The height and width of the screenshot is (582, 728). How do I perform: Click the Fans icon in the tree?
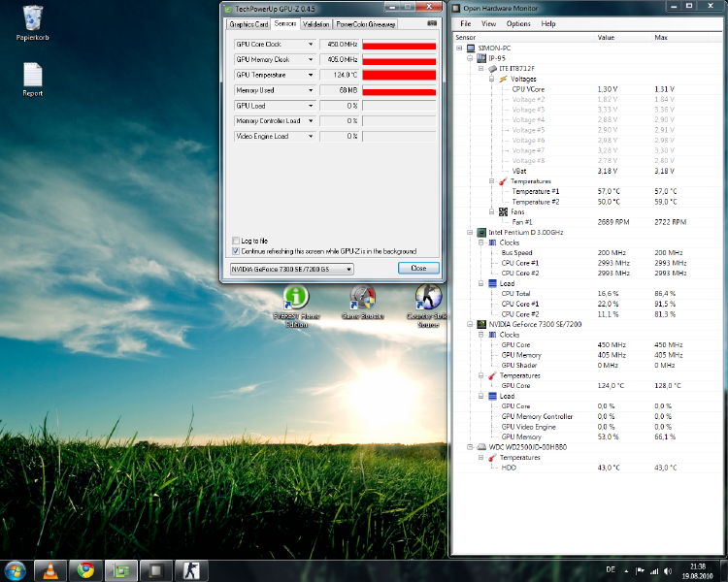click(x=503, y=211)
